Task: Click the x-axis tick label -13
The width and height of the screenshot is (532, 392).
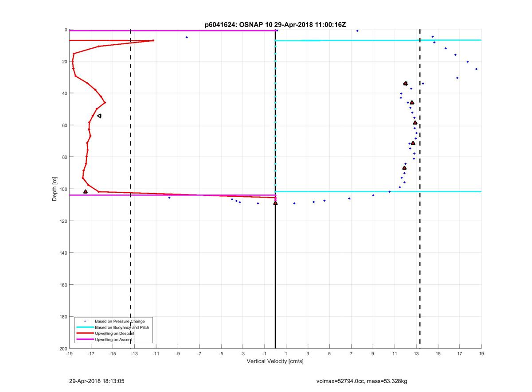Action: [x=134, y=354]
